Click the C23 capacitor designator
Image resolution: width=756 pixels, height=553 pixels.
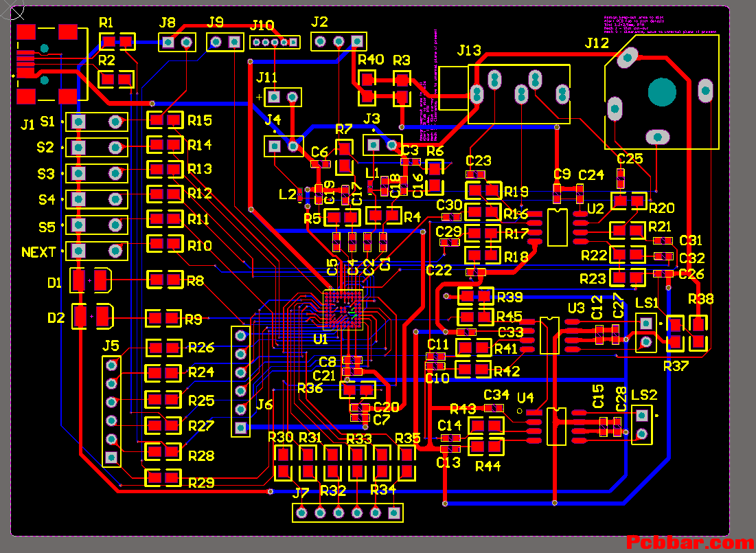[x=479, y=161]
